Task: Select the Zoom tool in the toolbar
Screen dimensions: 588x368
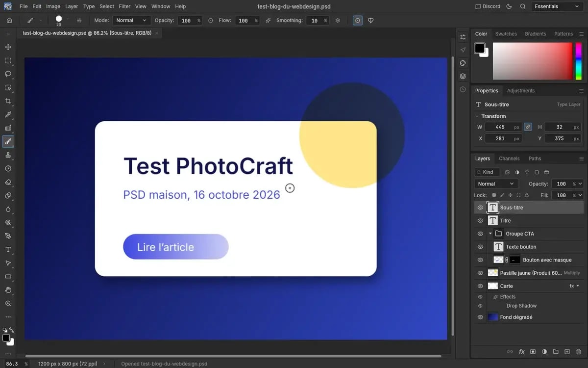Action: click(8, 303)
